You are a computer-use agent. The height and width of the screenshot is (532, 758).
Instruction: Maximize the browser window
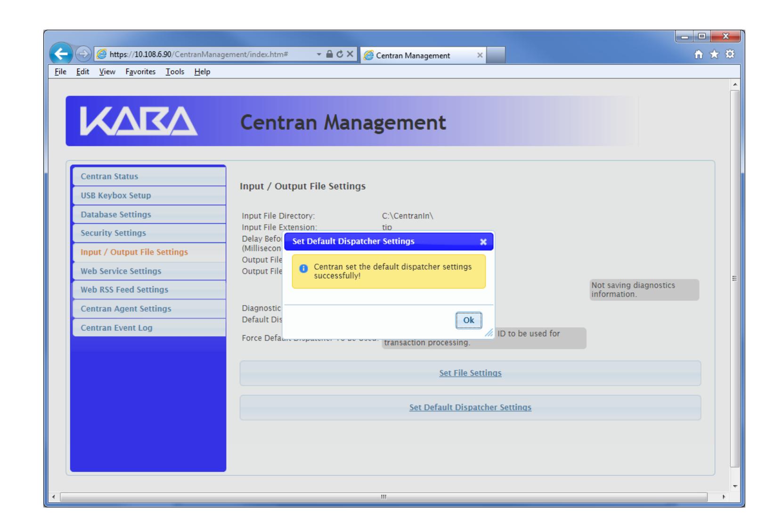[x=702, y=36]
